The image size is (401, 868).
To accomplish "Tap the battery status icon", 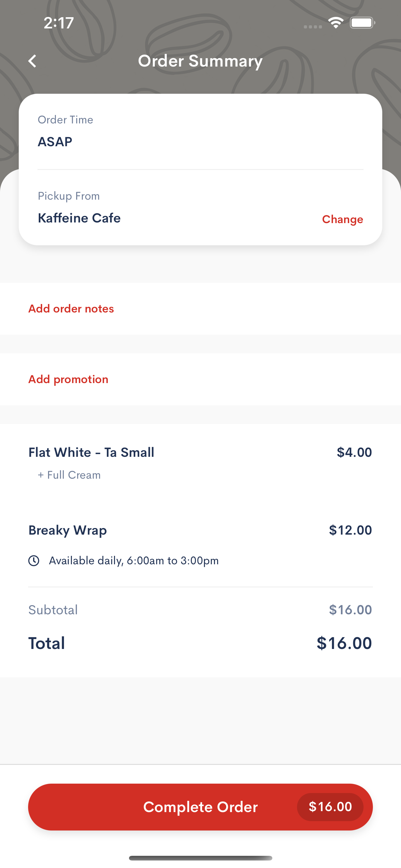I will 362,22.
